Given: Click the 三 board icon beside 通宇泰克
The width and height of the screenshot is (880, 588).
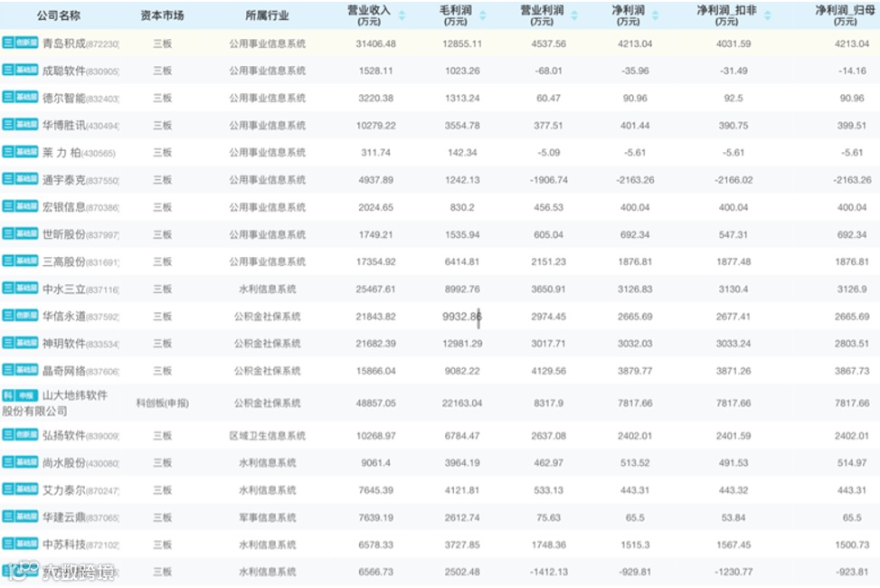Looking at the screenshot, I should tap(8, 178).
